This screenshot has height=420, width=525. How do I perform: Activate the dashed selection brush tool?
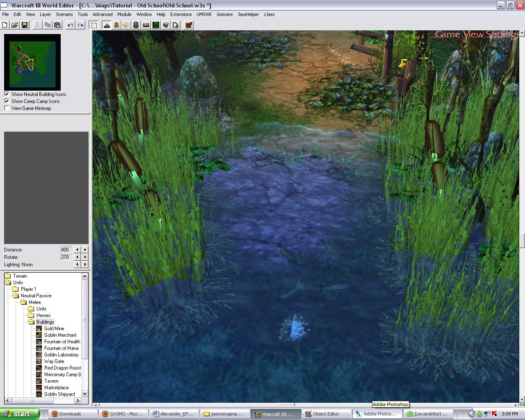[x=94, y=25]
